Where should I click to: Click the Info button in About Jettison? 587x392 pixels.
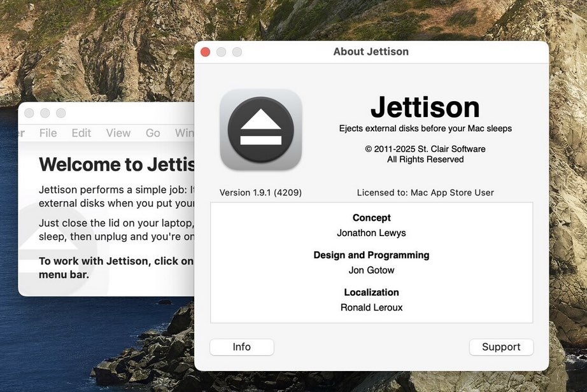(x=242, y=347)
